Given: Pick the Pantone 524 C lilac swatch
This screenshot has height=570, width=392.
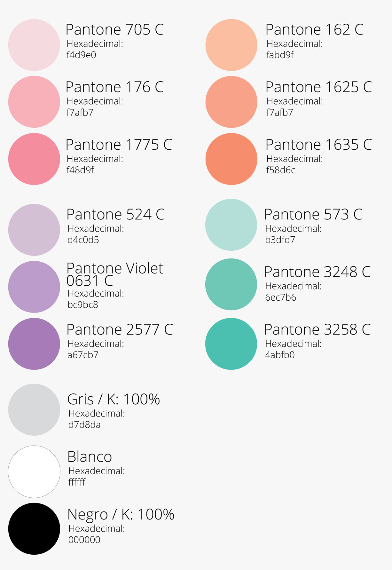Looking at the screenshot, I should pyautogui.click(x=34, y=230).
